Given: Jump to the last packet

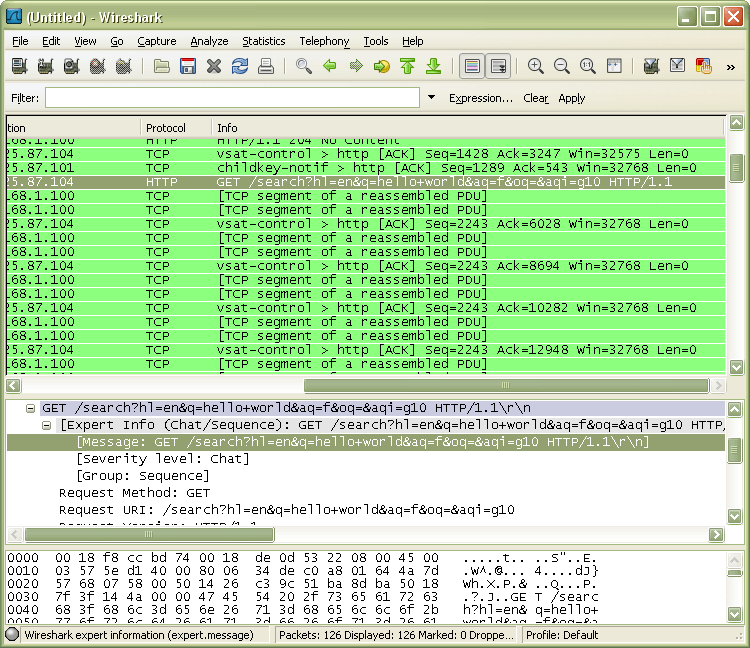Looking at the screenshot, I should point(434,66).
